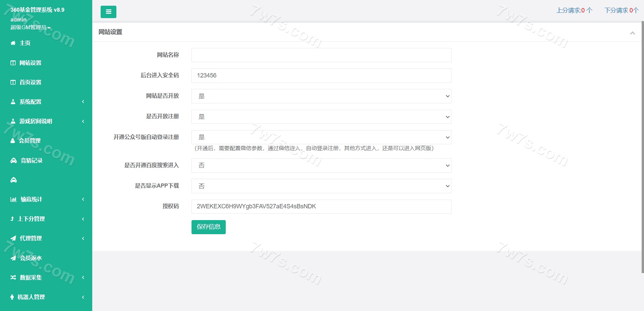Open 首页设置 in the sidebar
The width and height of the screenshot is (644, 311).
click(x=30, y=82)
